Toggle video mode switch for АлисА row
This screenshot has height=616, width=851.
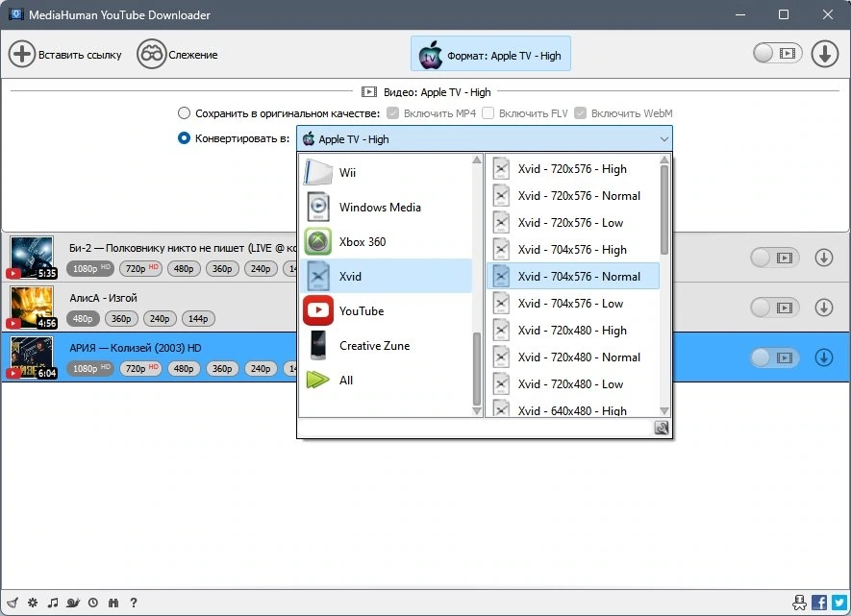tap(775, 308)
